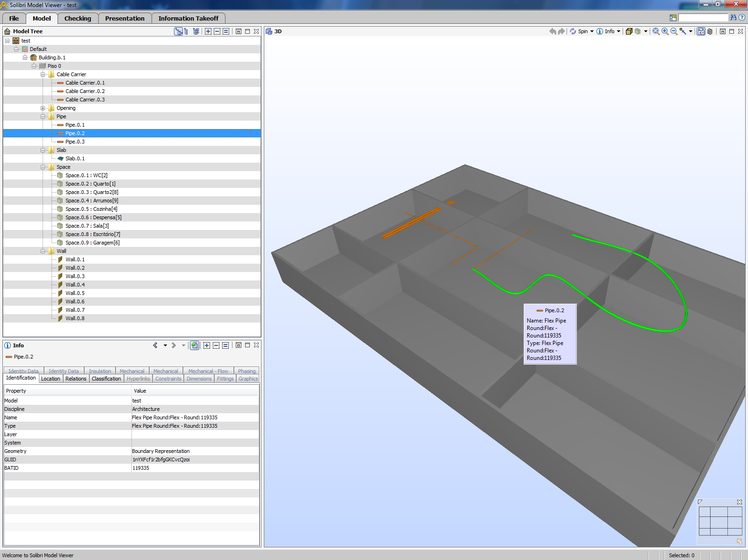Click Add to Selection Basket in Model Tree
The height and width of the screenshot is (560, 748).
click(x=208, y=31)
